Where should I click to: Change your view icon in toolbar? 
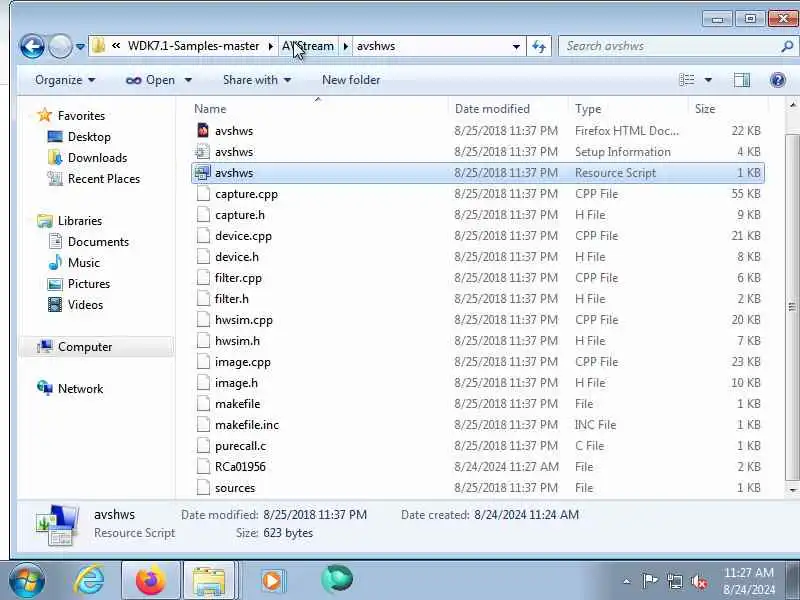(x=687, y=80)
